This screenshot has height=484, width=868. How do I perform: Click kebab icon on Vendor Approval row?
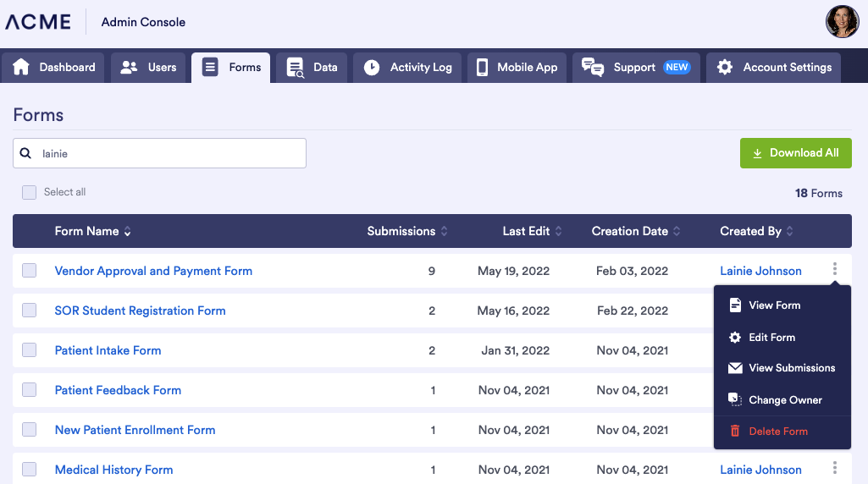coord(835,269)
